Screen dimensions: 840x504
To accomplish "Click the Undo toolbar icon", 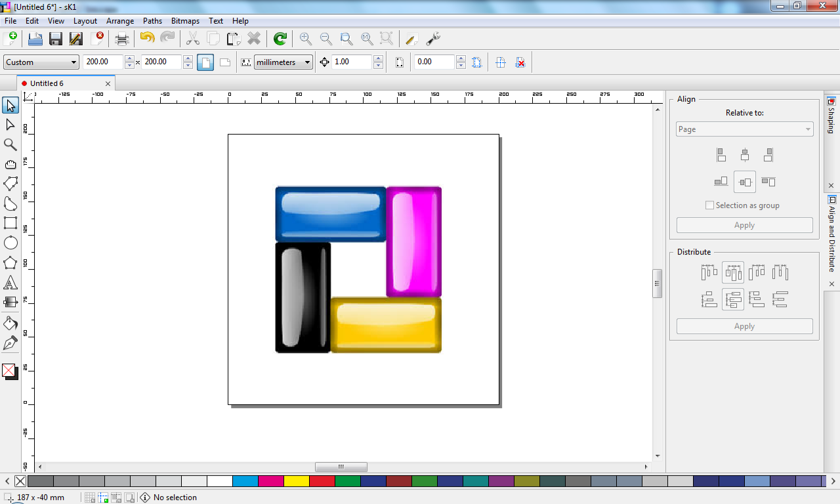I will tap(146, 38).
